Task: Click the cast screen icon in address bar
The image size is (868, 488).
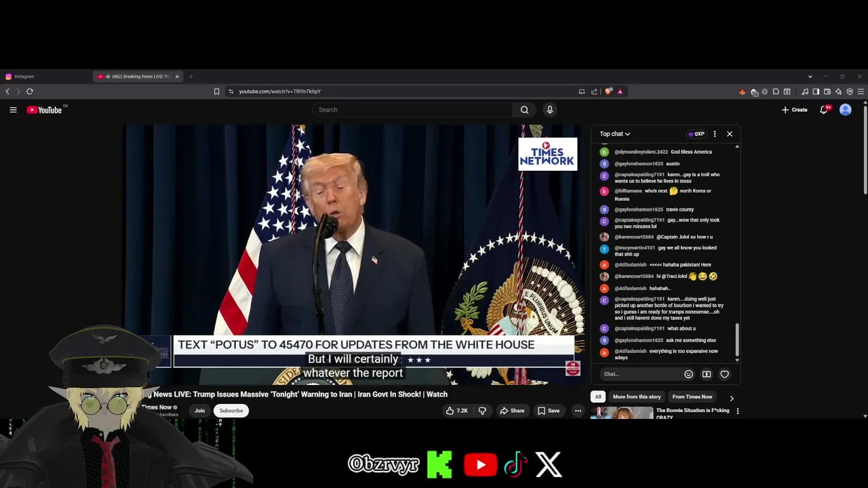Action: tap(582, 91)
